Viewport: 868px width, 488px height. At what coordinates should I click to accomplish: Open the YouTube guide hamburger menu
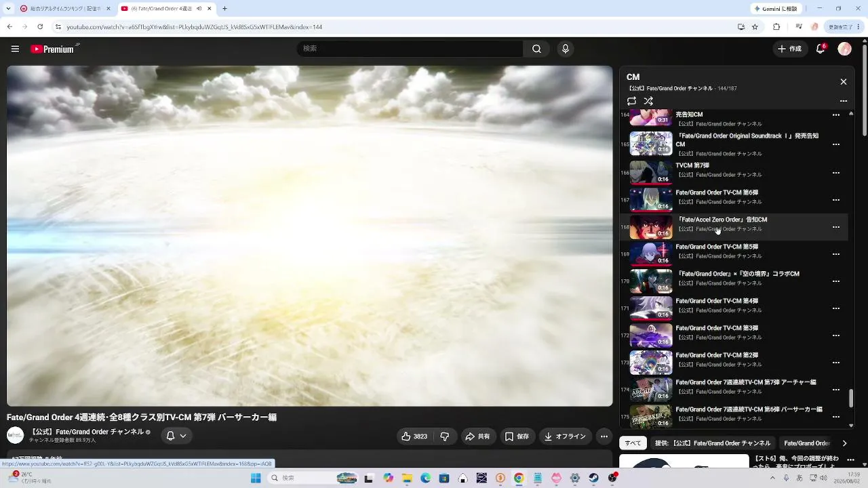point(15,49)
